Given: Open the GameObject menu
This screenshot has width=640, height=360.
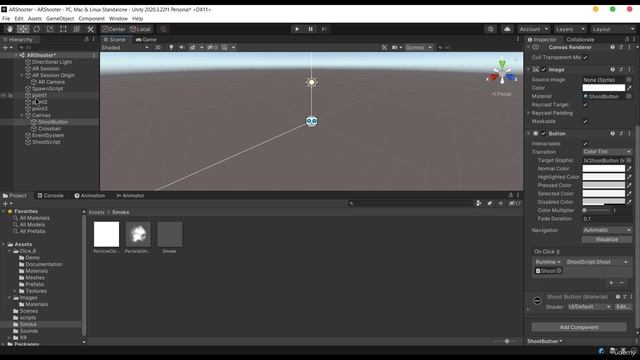Looking at the screenshot, I should click(x=60, y=18).
